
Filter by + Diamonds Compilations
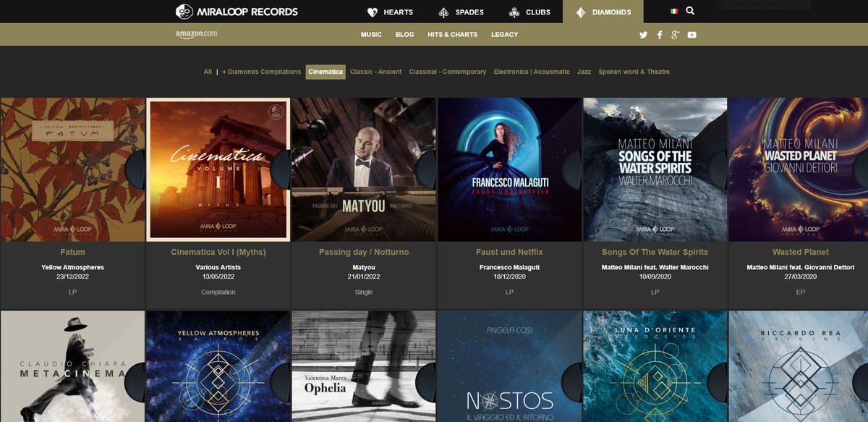coord(262,72)
